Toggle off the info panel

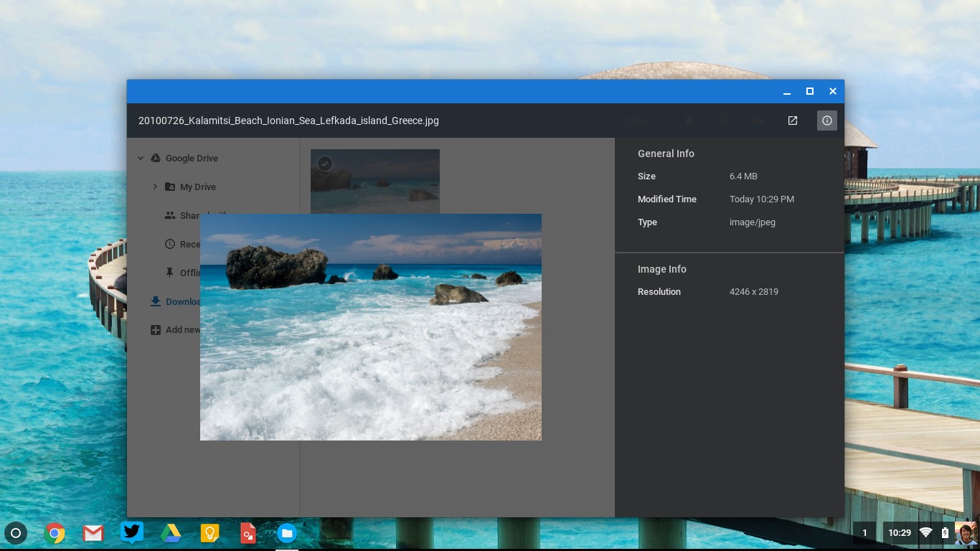tap(827, 121)
